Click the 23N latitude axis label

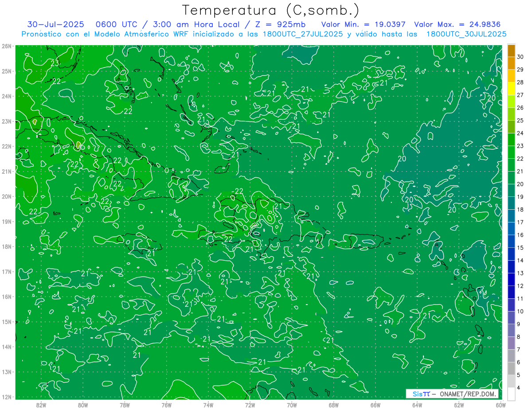click(x=7, y=121)
